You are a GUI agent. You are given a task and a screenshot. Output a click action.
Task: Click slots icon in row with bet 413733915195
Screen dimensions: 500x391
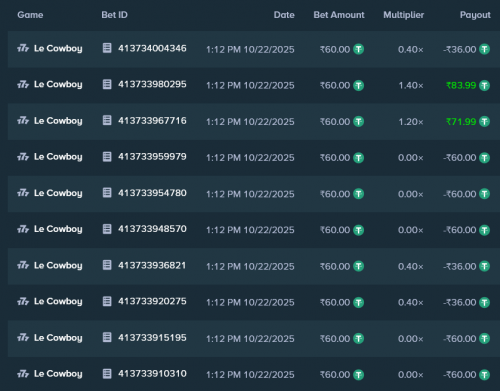[23, 338]
